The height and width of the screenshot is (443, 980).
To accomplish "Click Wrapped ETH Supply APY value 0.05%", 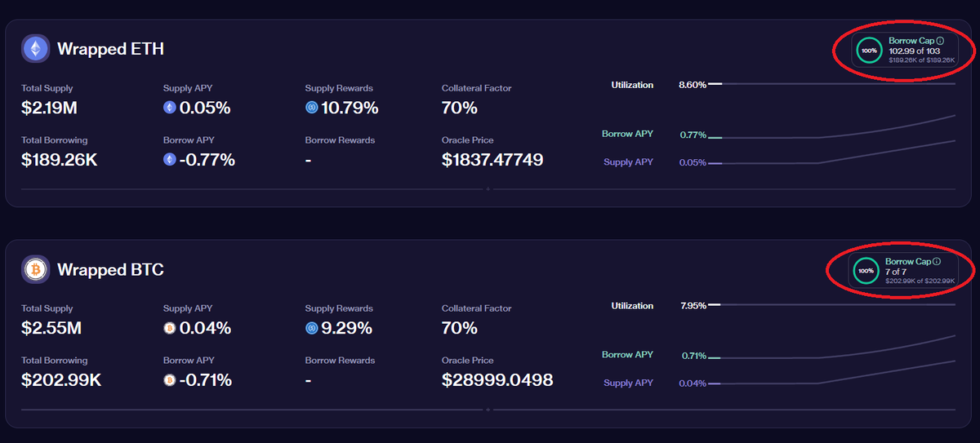I will click(x=205, y=108).
